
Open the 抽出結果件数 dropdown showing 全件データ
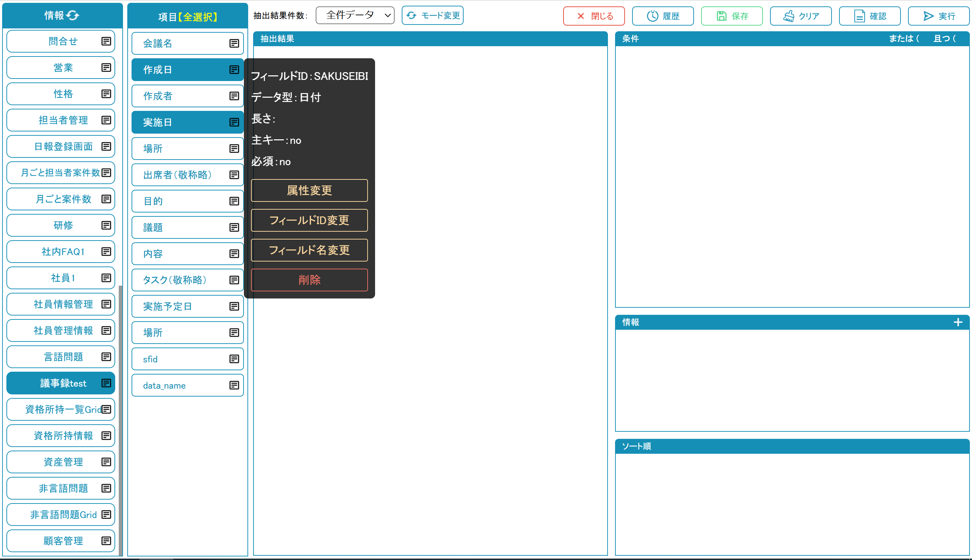tap(355, 15)
